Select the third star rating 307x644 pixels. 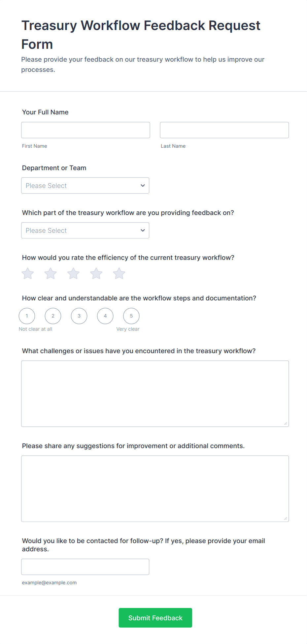tap(73, 273)
